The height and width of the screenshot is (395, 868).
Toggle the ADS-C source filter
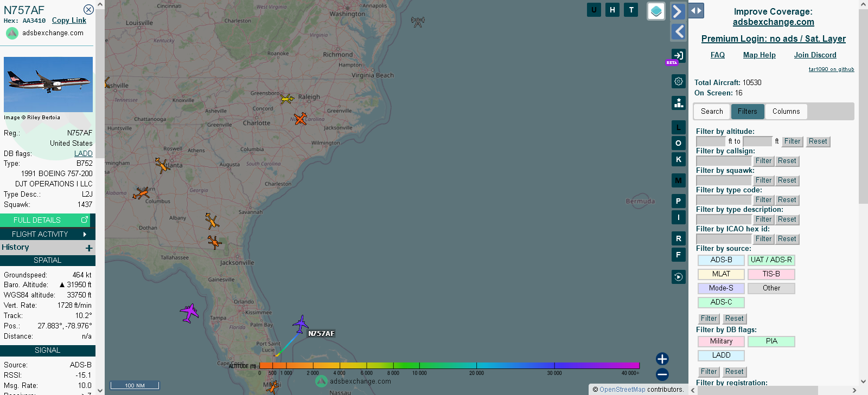point(721,302)
